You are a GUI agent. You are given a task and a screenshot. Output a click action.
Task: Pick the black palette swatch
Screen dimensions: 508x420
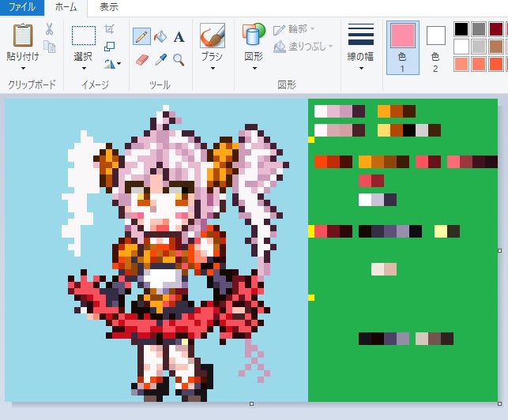(461, 29)
